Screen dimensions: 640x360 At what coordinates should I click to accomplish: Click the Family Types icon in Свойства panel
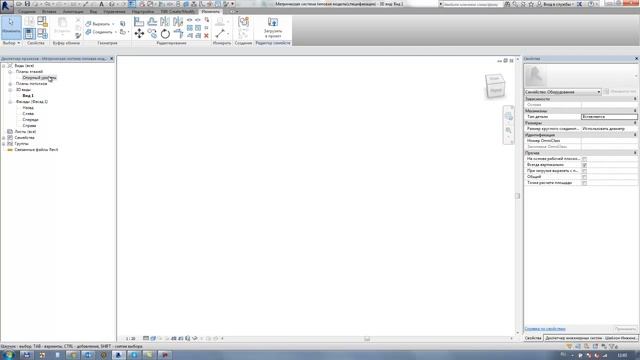pyautogui.click(x=42, y=33)
